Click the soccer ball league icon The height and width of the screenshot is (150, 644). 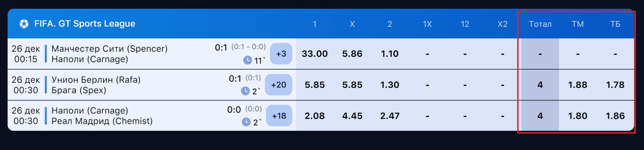point(24,24)
